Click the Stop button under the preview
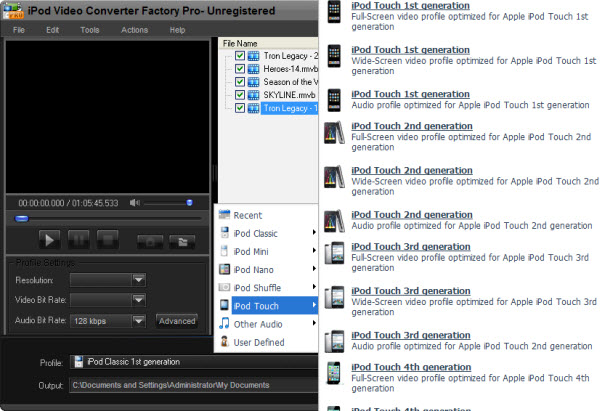 (x=108, y=240)
